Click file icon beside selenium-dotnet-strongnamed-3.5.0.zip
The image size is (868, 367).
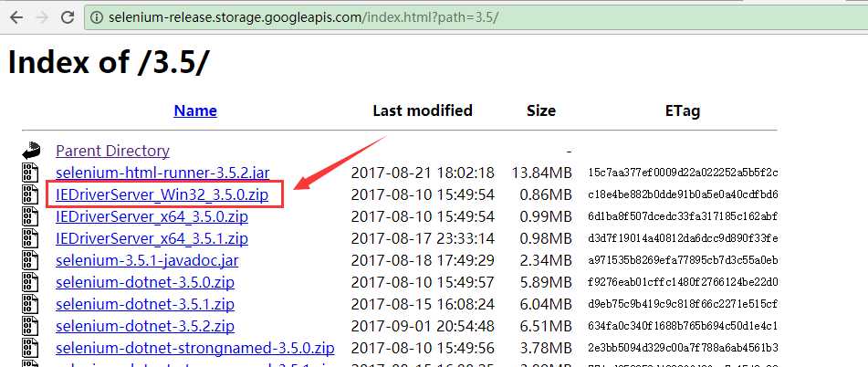coord(30,348)
